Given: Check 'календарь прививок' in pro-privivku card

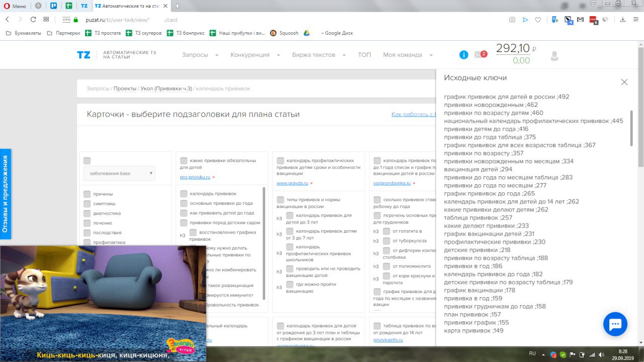Looking at the screenshot, I should (x=184, y=194).
